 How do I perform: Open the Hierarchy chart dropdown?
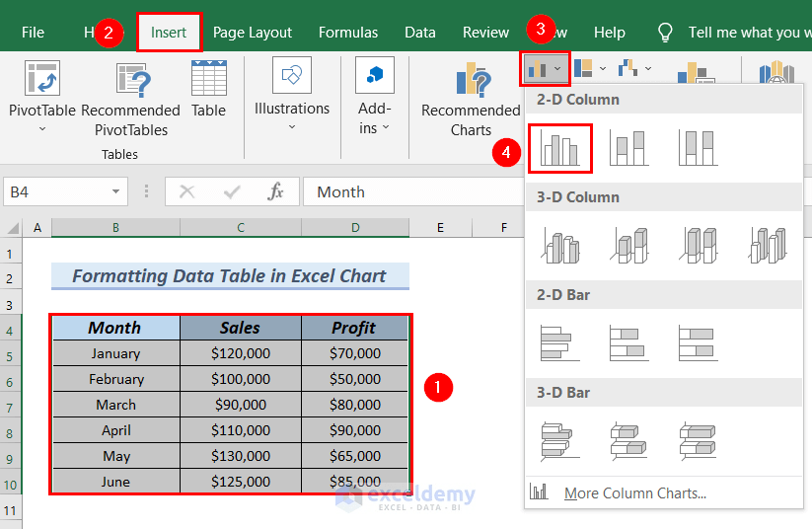[x=590, y=68]
